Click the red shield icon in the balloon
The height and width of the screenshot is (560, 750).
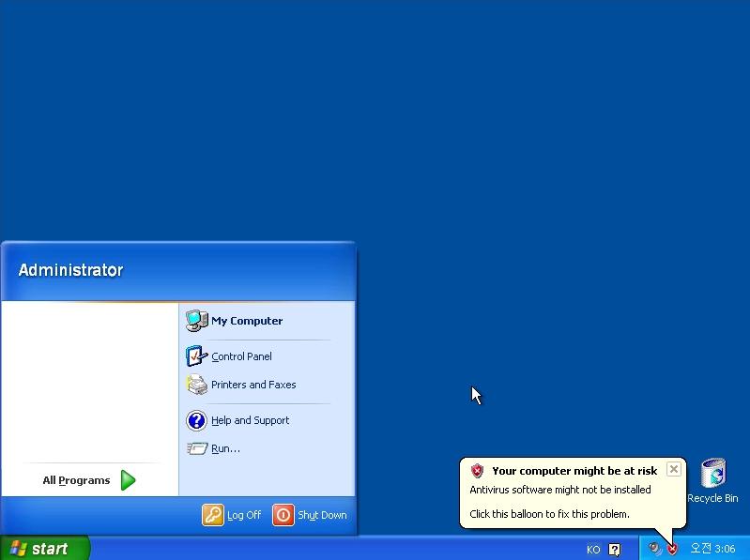(477, 471)
